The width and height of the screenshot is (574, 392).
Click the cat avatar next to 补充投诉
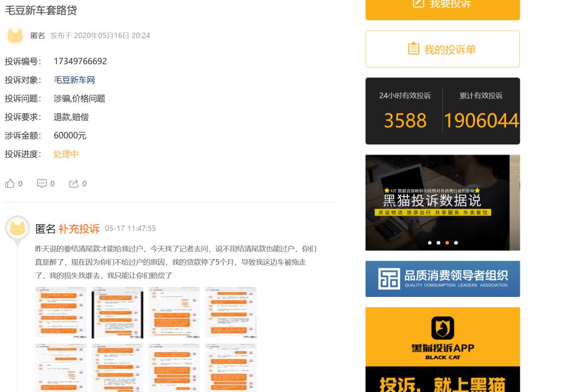tap(18, 228)
